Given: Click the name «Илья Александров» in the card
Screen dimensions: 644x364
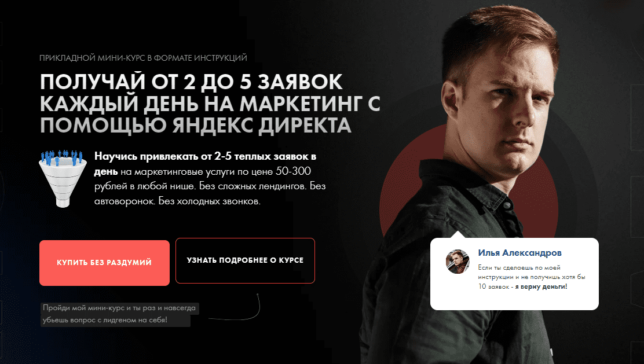Looking at the screenshot, I should point(519,253).
